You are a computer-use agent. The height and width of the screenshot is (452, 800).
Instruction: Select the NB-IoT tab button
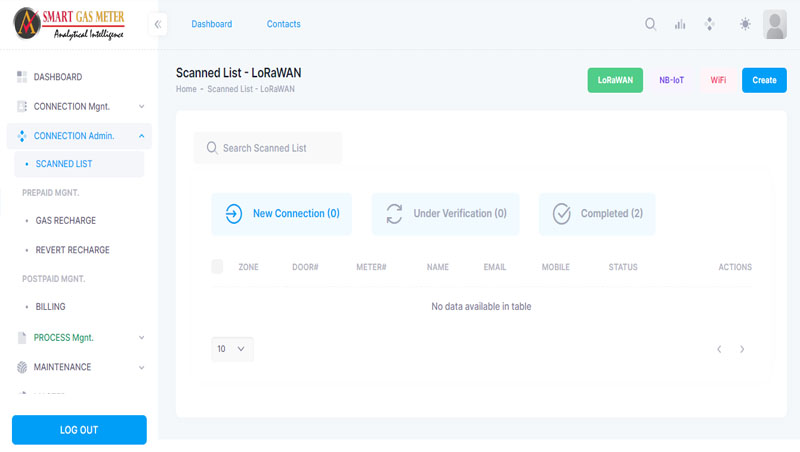(671, 80)
